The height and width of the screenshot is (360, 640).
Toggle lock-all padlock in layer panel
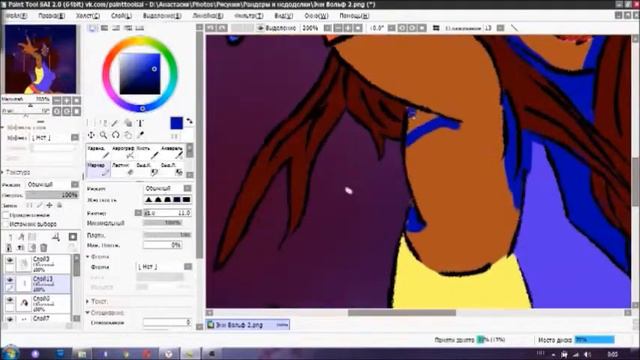59,205
